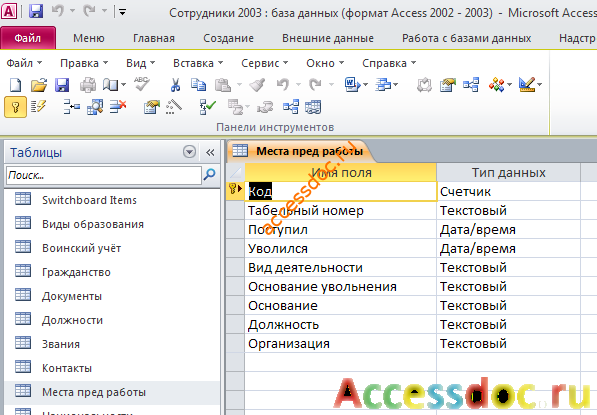Open a file using the folder icon
Viewport: 597px width, 415px height.
[x=38, y=85]
